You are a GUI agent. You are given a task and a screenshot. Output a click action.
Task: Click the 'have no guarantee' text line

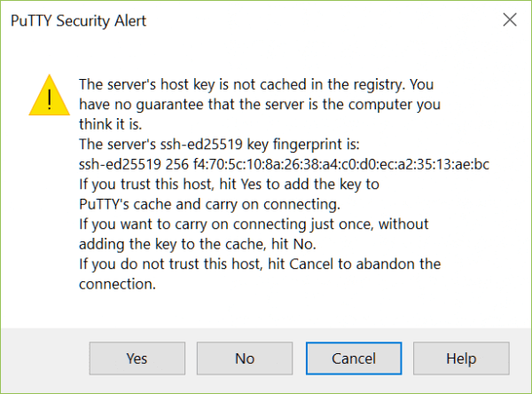pos(260,105)
